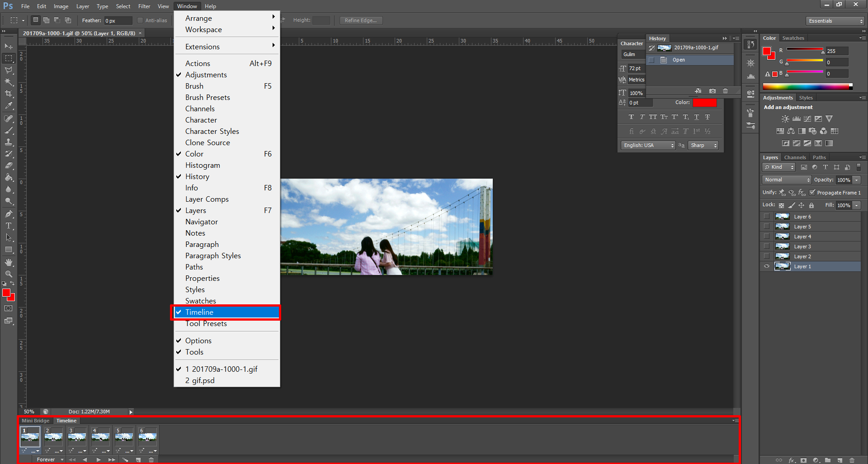Select the Crop tool in toolbar
Viewport: 868px width, 464px height.
coord(9,94)
